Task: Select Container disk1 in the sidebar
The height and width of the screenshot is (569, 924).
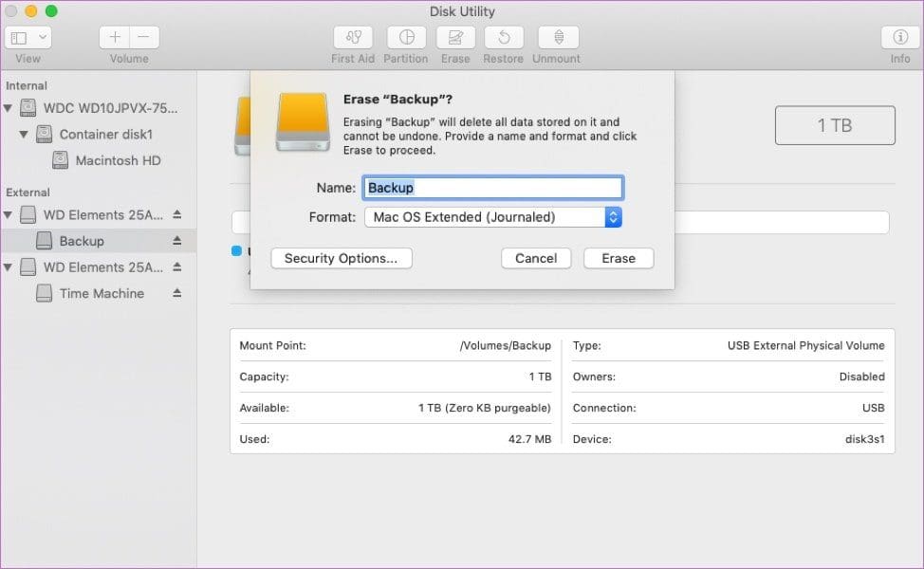Action: point(106,135)
